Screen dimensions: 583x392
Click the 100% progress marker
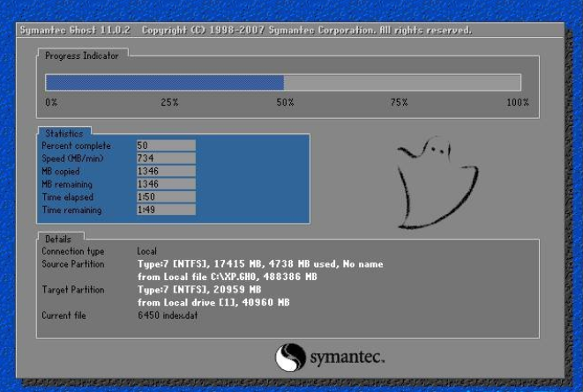pos(518,102)
